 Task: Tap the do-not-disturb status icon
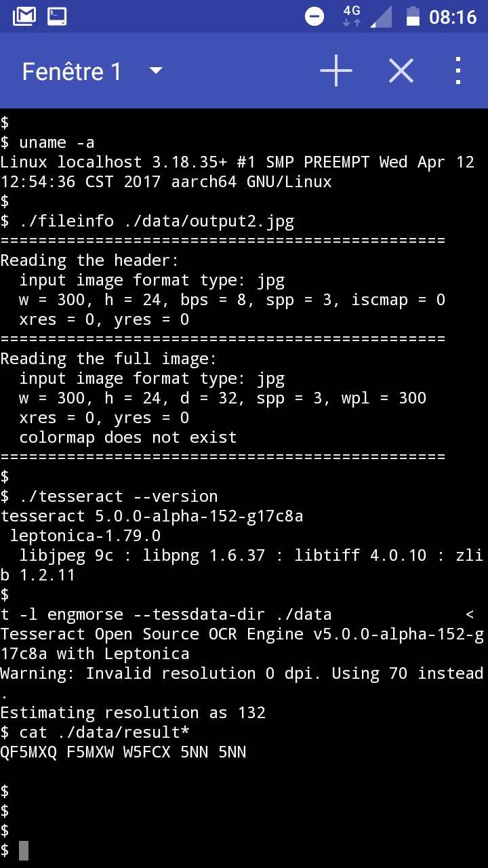click(314, 16)
